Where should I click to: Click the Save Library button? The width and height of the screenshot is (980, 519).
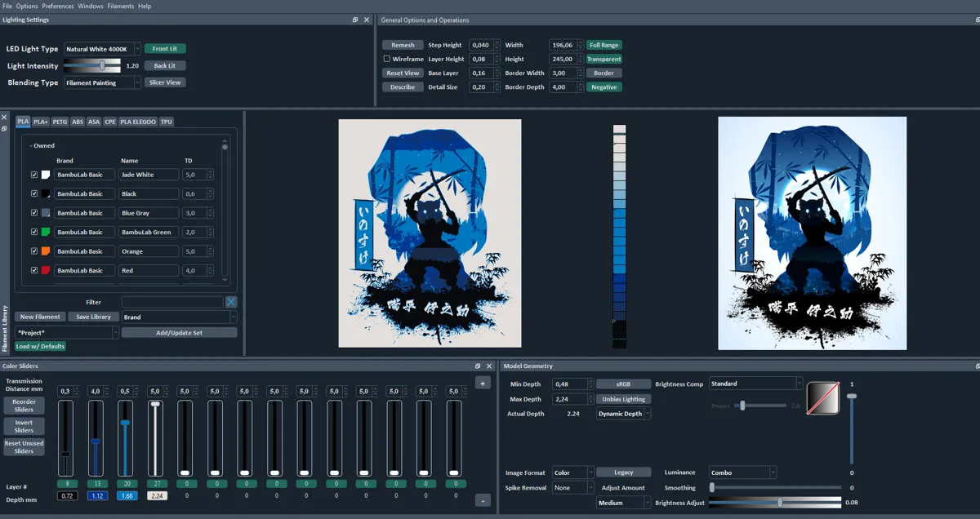(93, 317)
